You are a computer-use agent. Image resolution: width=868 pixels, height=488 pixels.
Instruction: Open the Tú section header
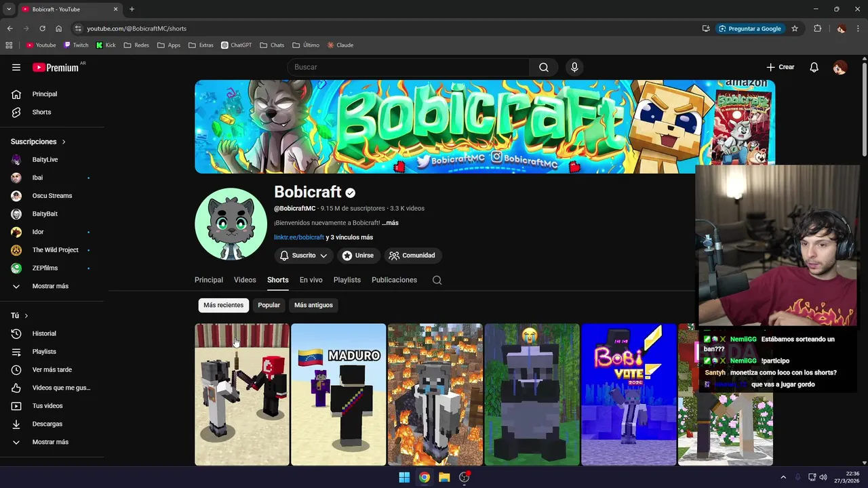point(19,316)
